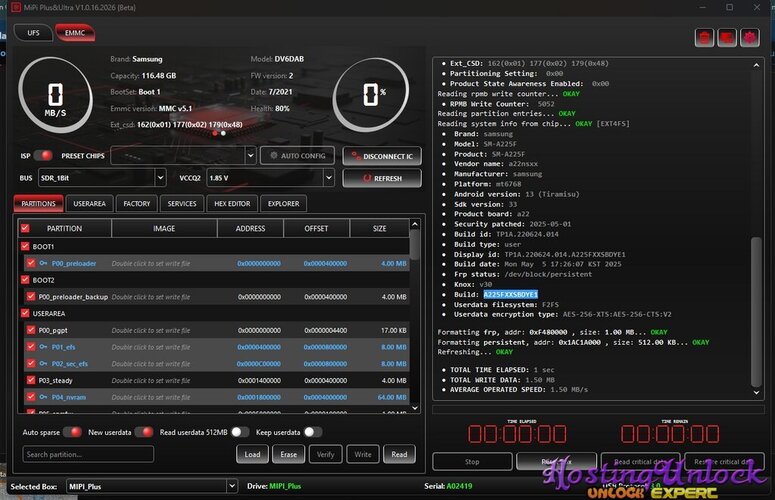Click the 17.00 KB size cell
Image resolution: width=775 pixels, height=500 pixels.
tap(393, 330)
